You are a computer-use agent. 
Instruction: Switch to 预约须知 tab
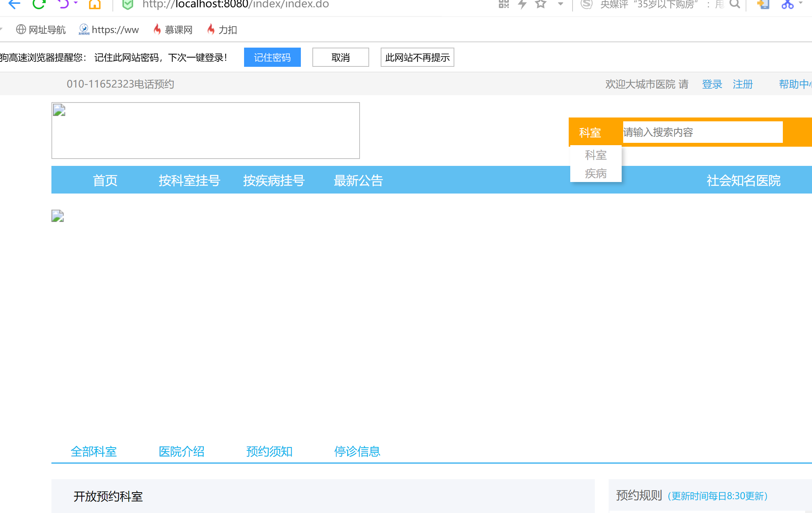click(x=269, y=452)
